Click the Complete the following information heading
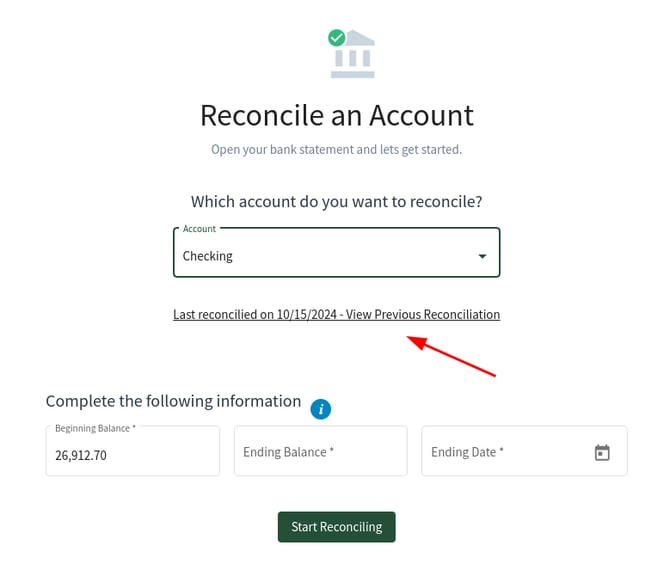Screen dimensions: 670x570 (x=173, y=401)
